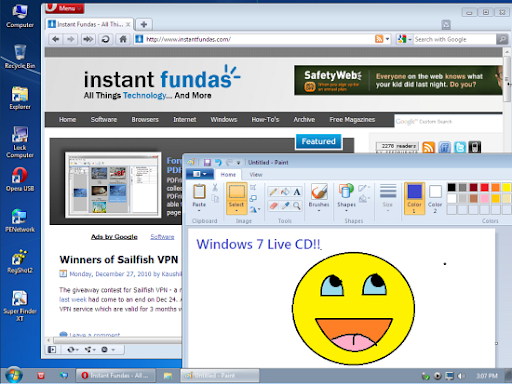Screen dimensions: 512x384
Task: Click the Color picker eyedropper tool
Action: 285,206
